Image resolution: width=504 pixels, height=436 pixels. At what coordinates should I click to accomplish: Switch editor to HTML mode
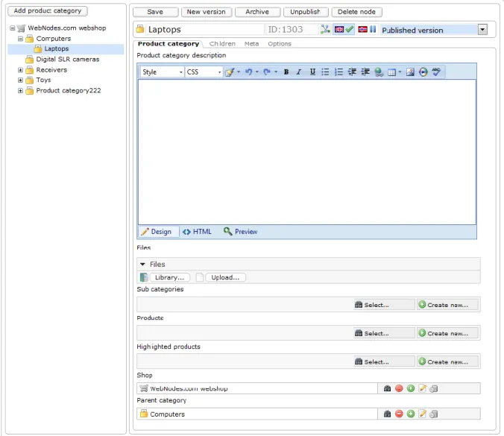coord(197,232)
